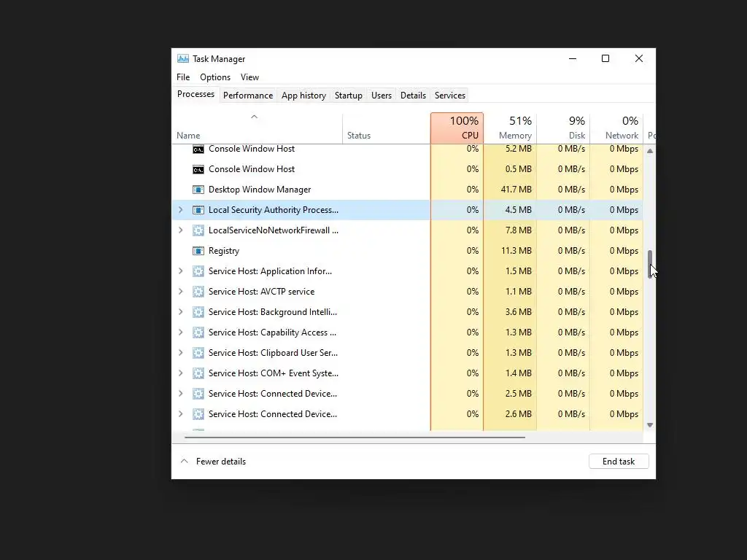Click the horizontal scrollbar at the bottom
Screen dimensions: 747x560
click(x=355, y=437)
